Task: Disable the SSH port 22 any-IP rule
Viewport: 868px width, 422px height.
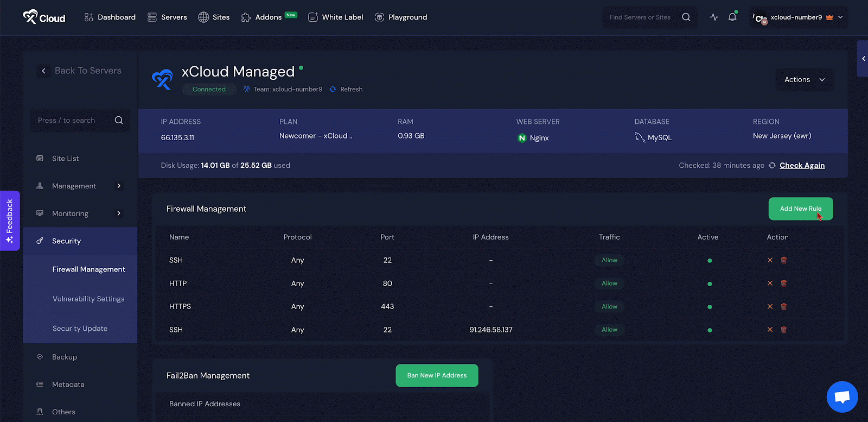Action: [770, 260]
